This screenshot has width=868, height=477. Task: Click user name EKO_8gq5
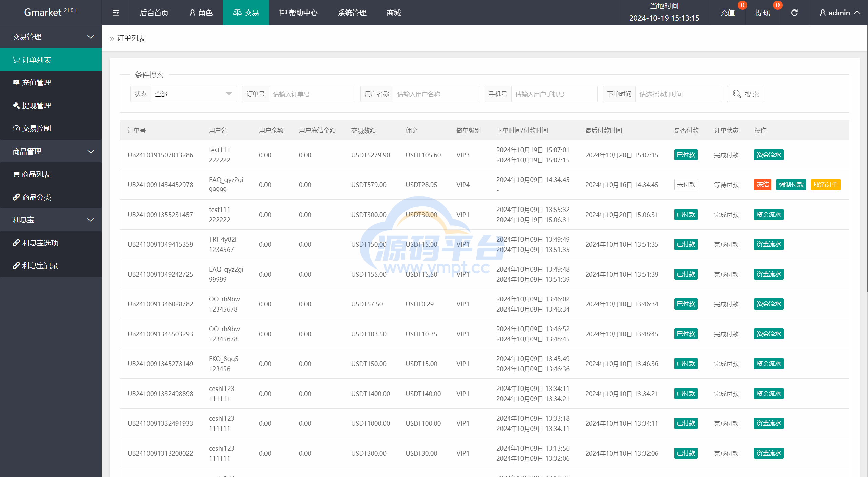[223, 359]
